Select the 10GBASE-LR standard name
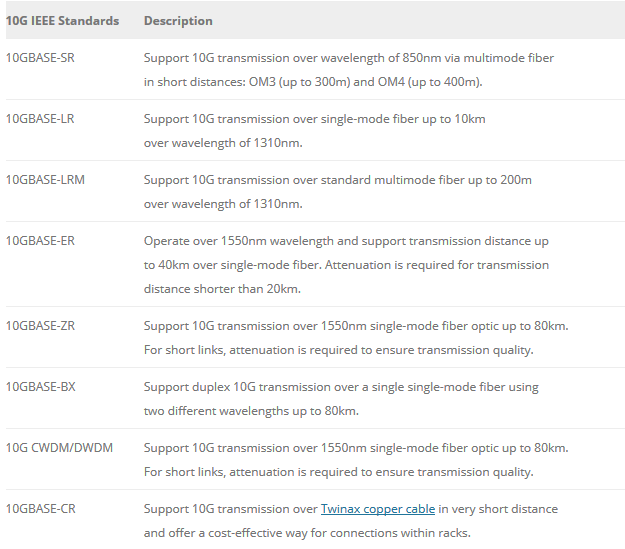This screenshot has width=625, height=549. pyautogui.click(x=40, y=119)
